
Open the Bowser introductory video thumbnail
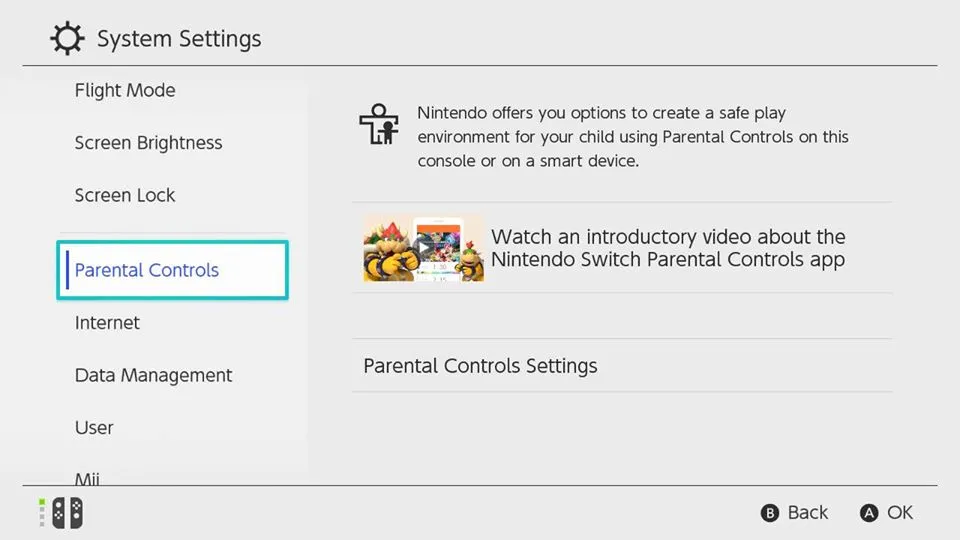click(x=424, y=248)
